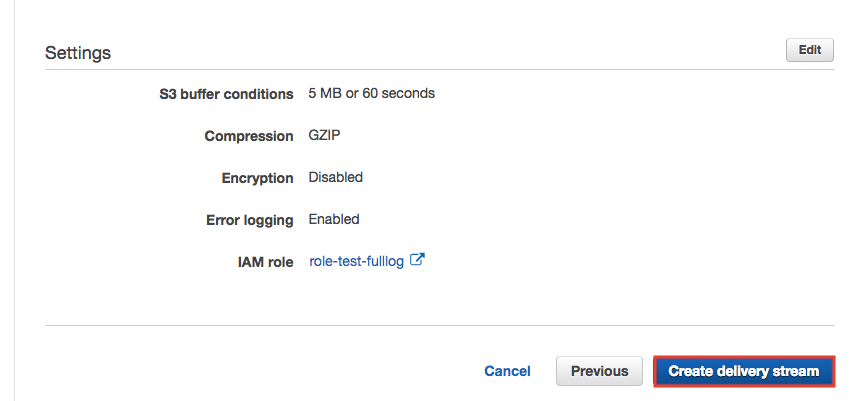The height and width of the screenshot is (401, 850).
Task: Click the 5 MB buffer size text
Action: [x=328, y=93]
